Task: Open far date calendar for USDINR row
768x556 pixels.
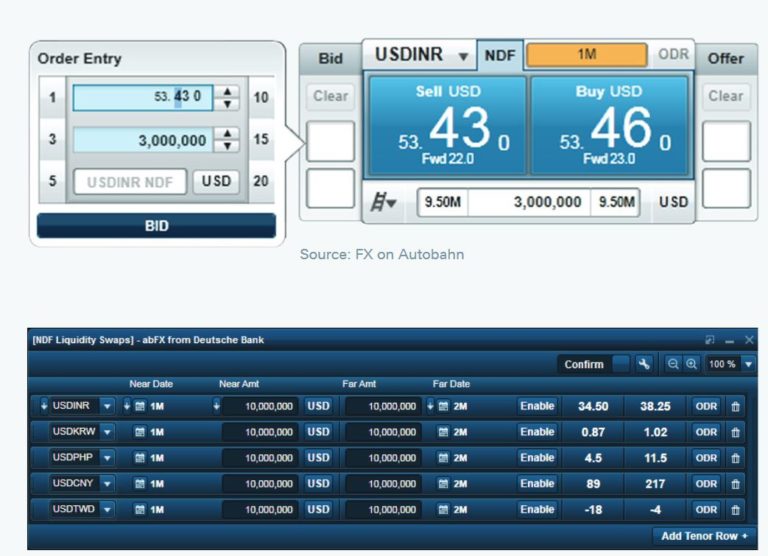Action: [443, 406]
